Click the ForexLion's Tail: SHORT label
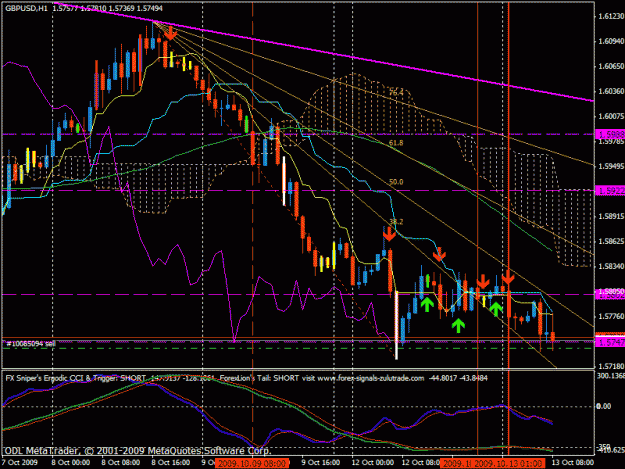This screenshot has height=469, width=625. (x=259, y=378)
